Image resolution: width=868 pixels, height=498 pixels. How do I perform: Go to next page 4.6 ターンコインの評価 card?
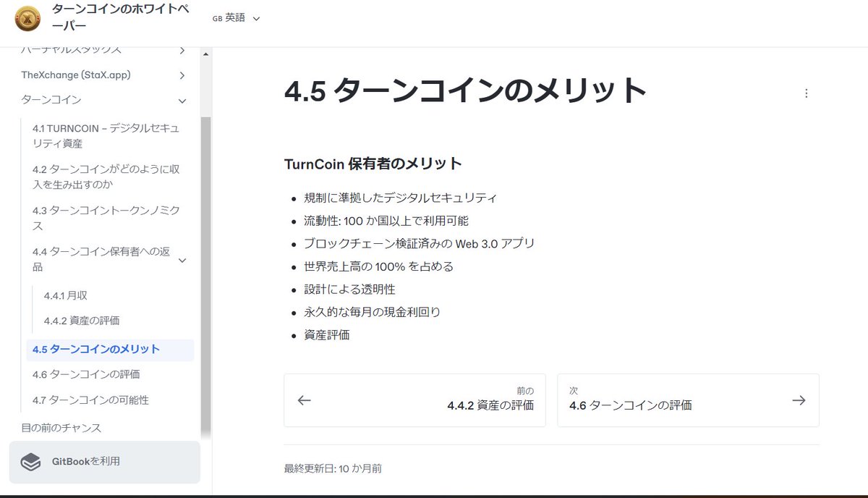coord(688,400)
